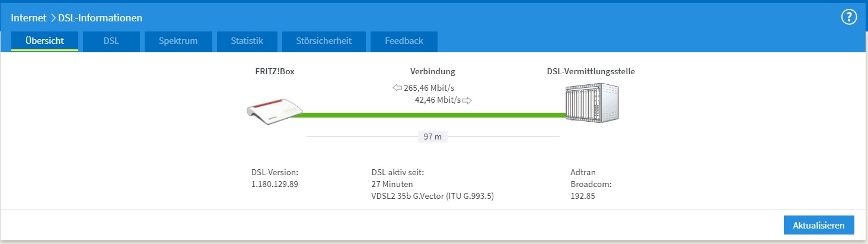Click the 97 m line length label

[x=433, y=137]
